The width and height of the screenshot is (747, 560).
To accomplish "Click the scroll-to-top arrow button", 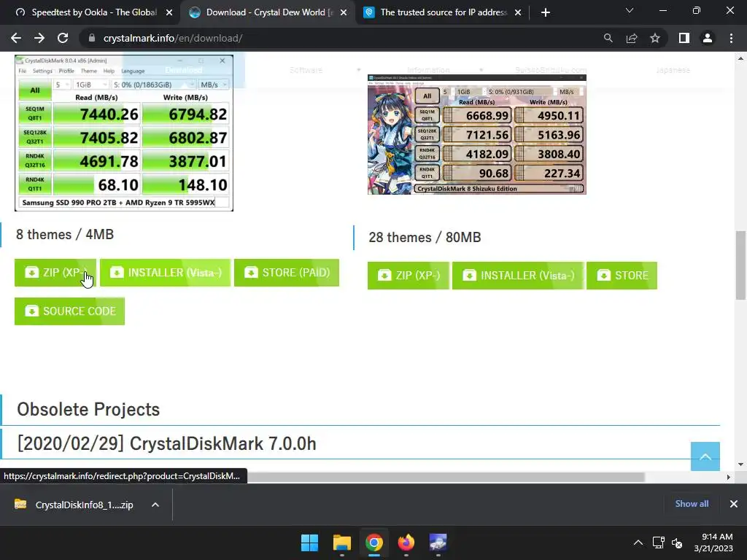I will [x=705, y=456].
